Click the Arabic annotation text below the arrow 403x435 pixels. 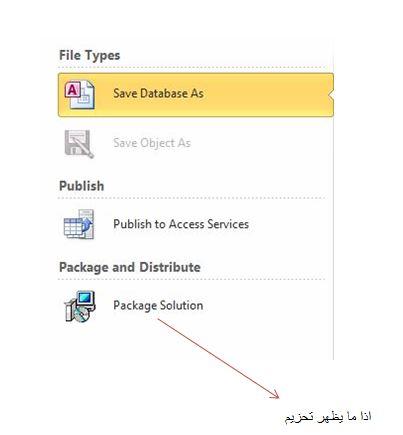click(x=328, y=416)
